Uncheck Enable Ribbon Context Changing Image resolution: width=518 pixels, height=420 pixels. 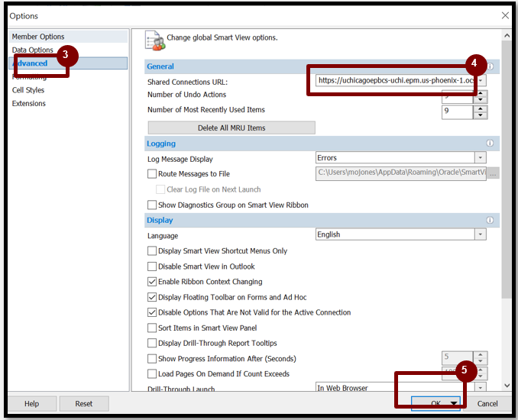[x=152, y=282]
